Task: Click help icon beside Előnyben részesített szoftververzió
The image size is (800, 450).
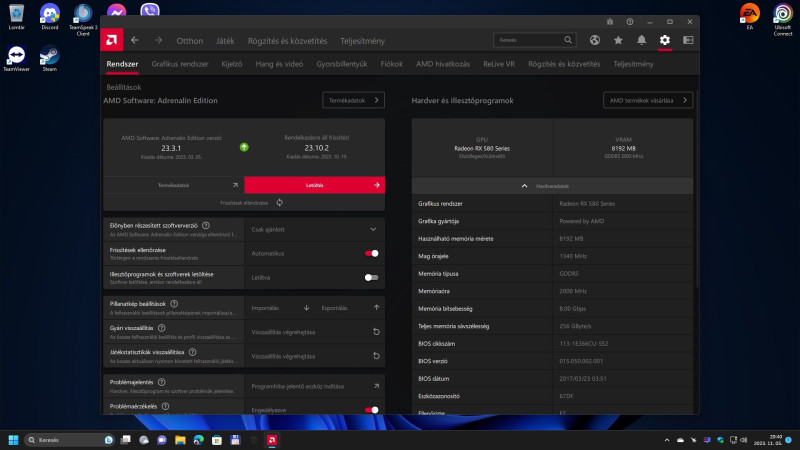Action: click(206, 226)
